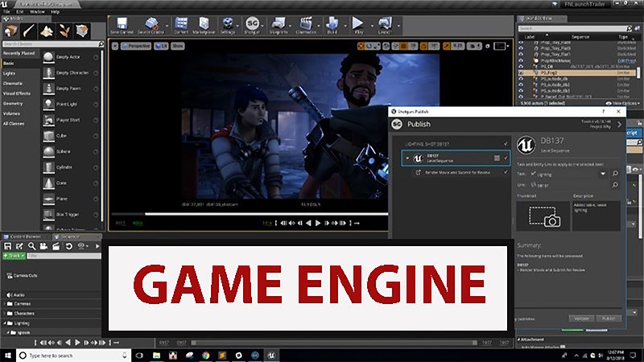Select the Visual Effects category

coord(17,93)
